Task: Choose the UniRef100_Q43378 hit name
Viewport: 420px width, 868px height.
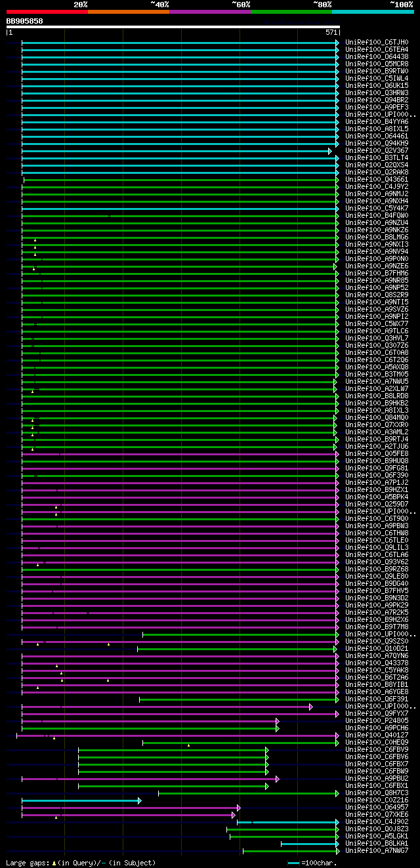Action: (x=377, y=663)
